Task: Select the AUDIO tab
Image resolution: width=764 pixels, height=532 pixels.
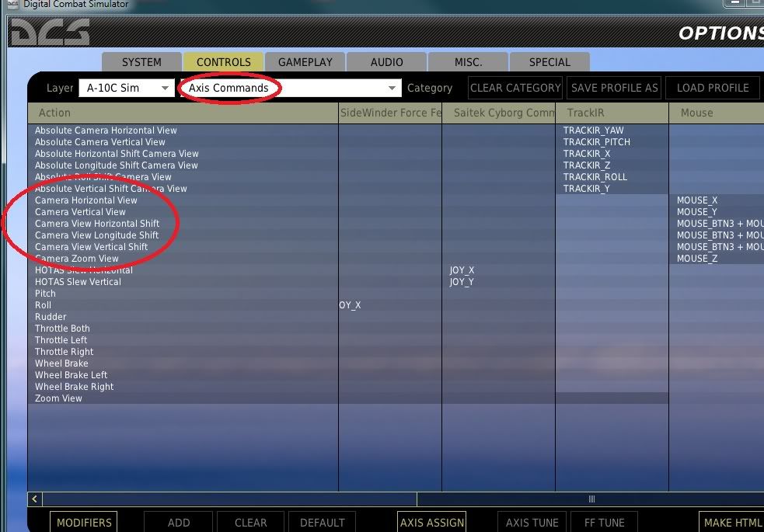Action: 387,62
